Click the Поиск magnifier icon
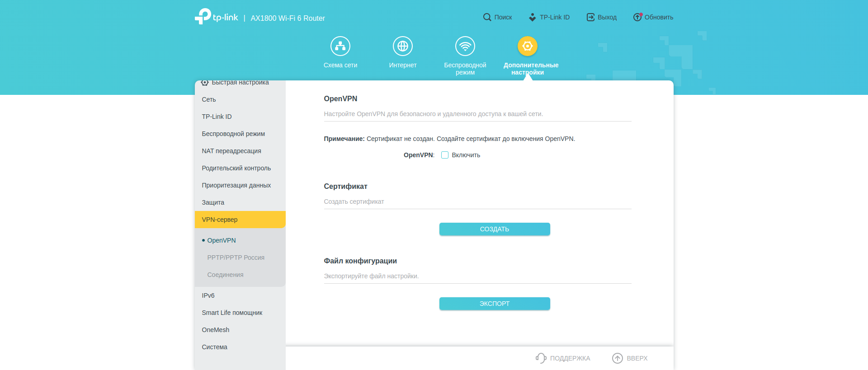The image size is (868, 370). tap(487, 17)
